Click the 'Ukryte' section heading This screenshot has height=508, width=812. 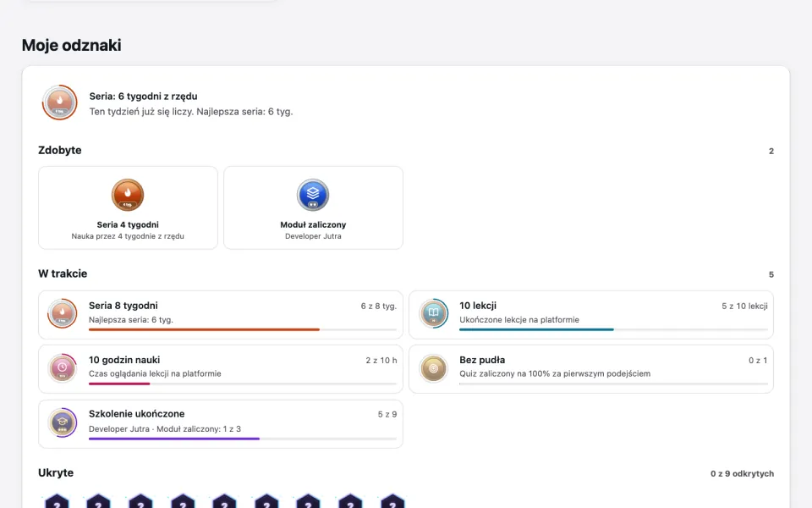[56, 472]
